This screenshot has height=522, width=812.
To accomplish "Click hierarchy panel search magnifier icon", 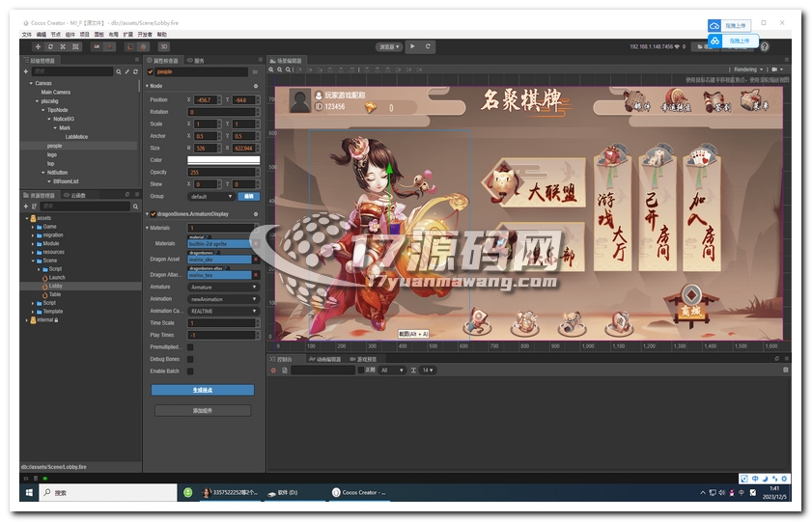I will [x=119, y=72].
